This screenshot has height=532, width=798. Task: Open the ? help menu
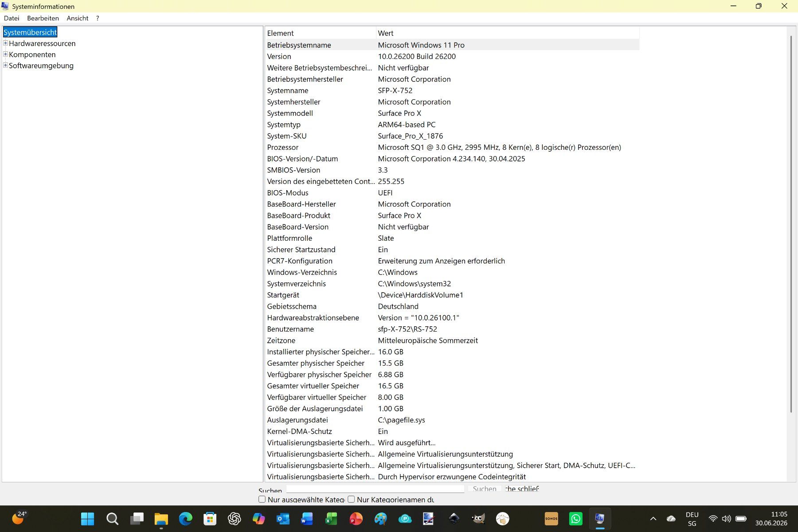click(x=98, y=18)
